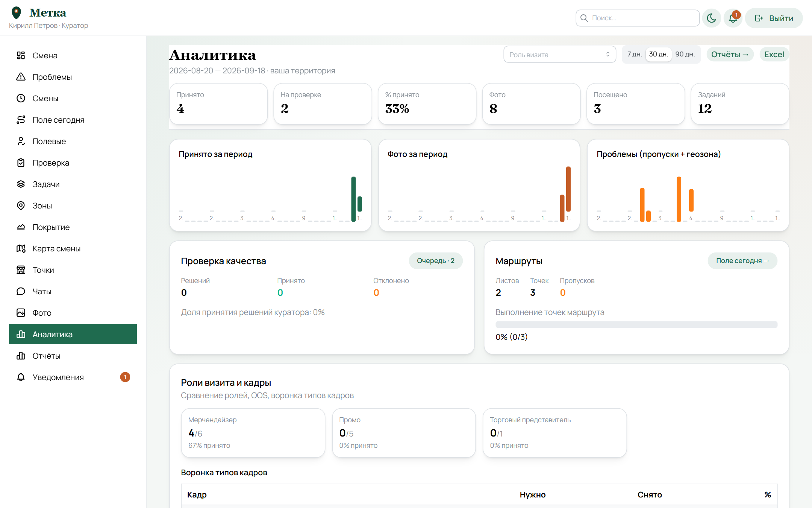Click the tallest bar in Фото за период
Viewport: 812px width, 508px height.
click(568, 189)
